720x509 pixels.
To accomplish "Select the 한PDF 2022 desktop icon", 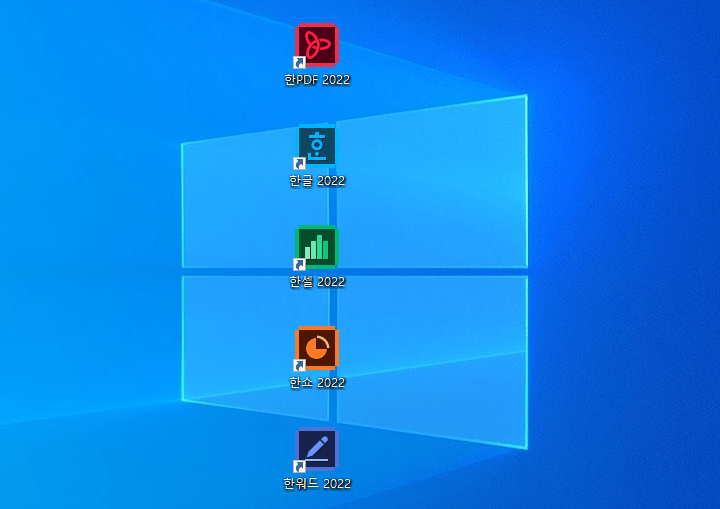I will pyautogui.click(x=317, y=45).
